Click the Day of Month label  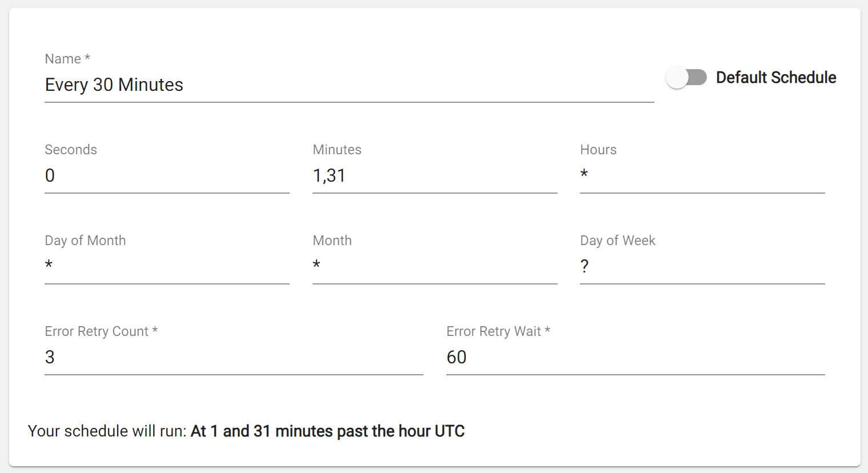pyautogui.click(x=85, y=240)
